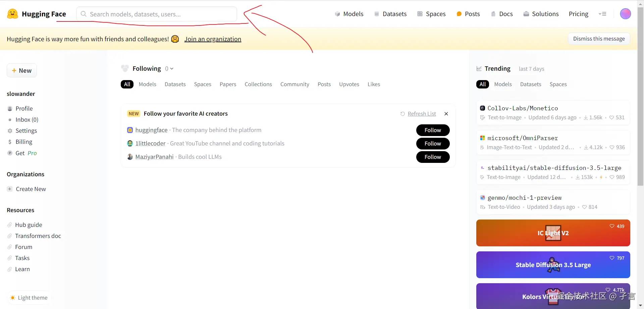Click the Hub guide link icon
The height and width of the screenshot is (309, 644).
pyautogui.click(x=10, y=225)
